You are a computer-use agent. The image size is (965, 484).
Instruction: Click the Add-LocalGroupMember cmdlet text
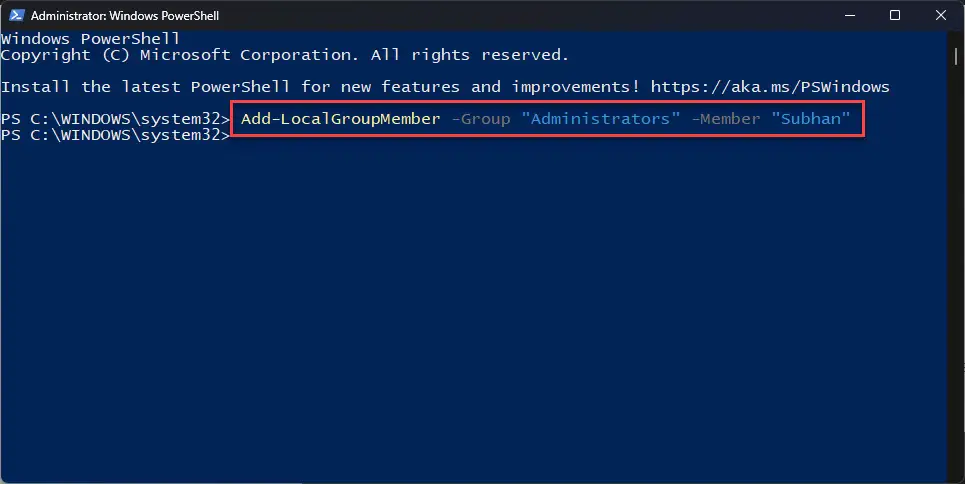(340, 119)
